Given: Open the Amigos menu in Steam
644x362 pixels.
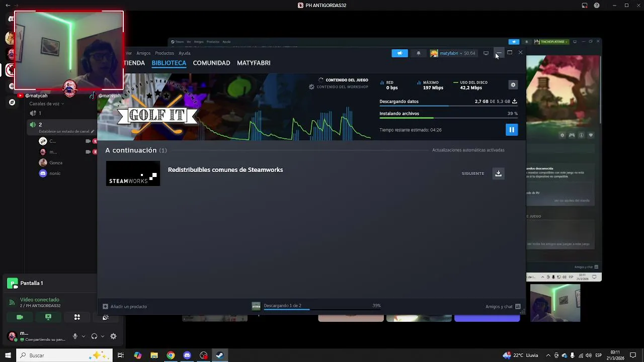Looking at the screenshot, I should (x=143, y=53).
